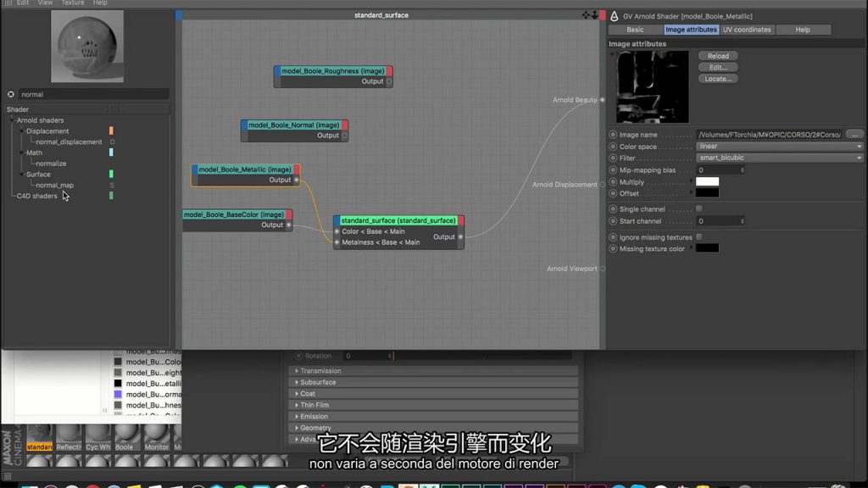Screen dimensions: 868x488
Task: Click the Output port of model_Boole_Metallic node
Action: (x=296, y=180)
